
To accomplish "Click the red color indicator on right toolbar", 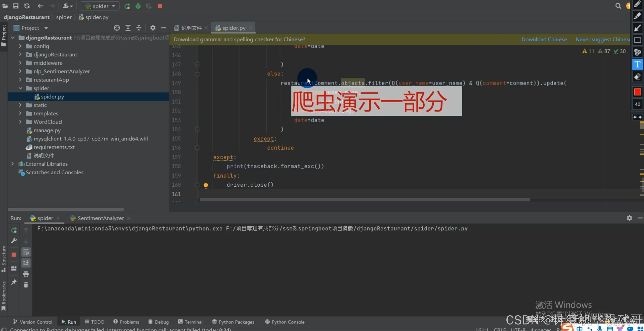I will pos(637,92).
